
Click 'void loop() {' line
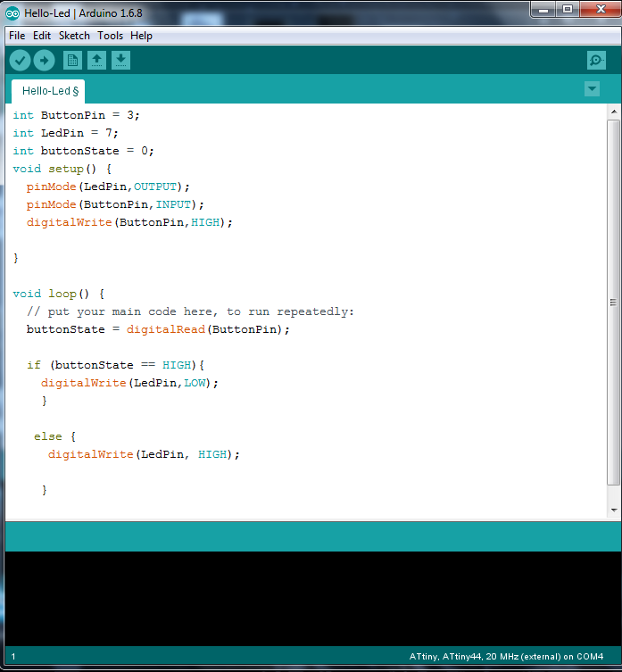point(59,294)
